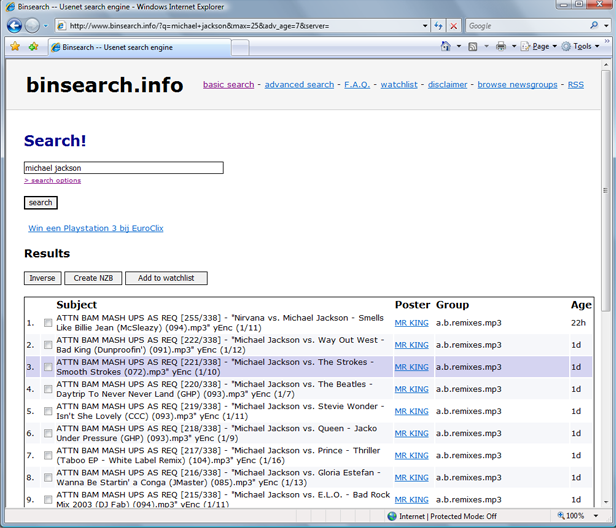Viewport: 616px width, 528px height.
Task: Check the box for The Strokes result
Action: pos(48,367)
